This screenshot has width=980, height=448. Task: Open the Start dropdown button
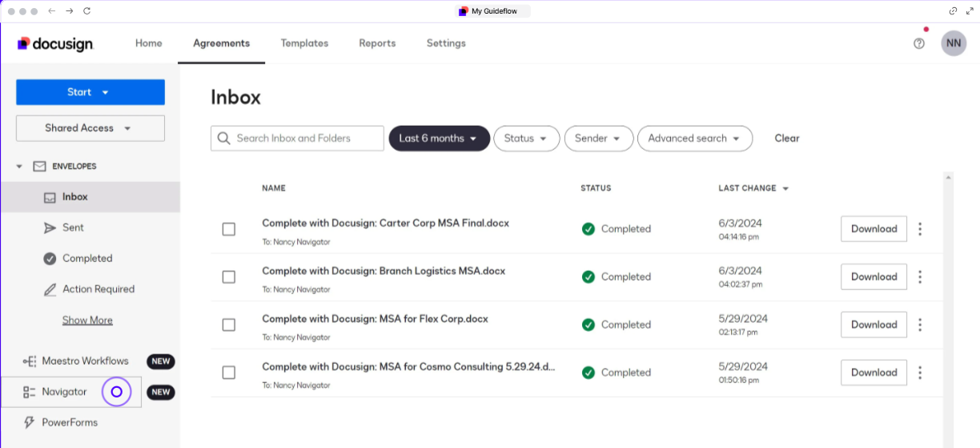(x=90, y=92)
